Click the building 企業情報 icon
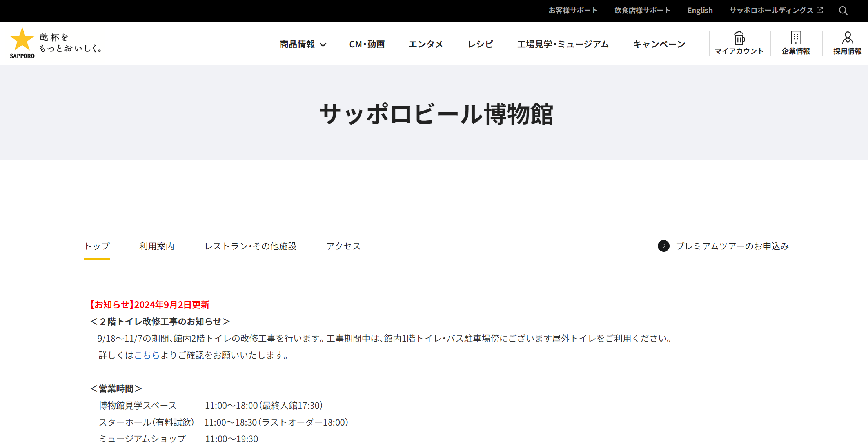868x446 pixels. click(x=795, y=38)
